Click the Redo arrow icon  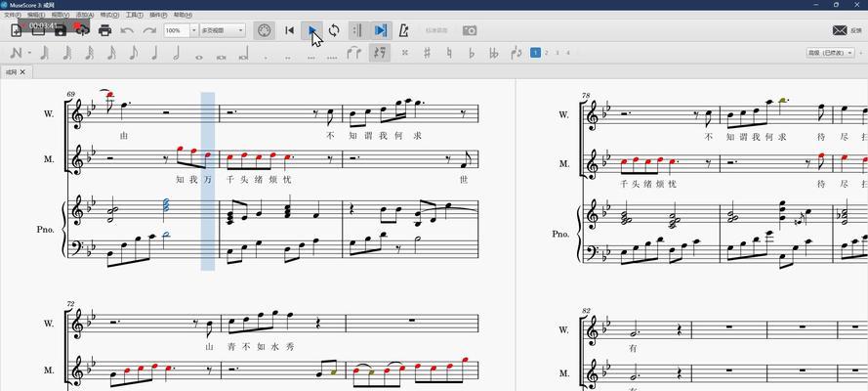point(149,30)
